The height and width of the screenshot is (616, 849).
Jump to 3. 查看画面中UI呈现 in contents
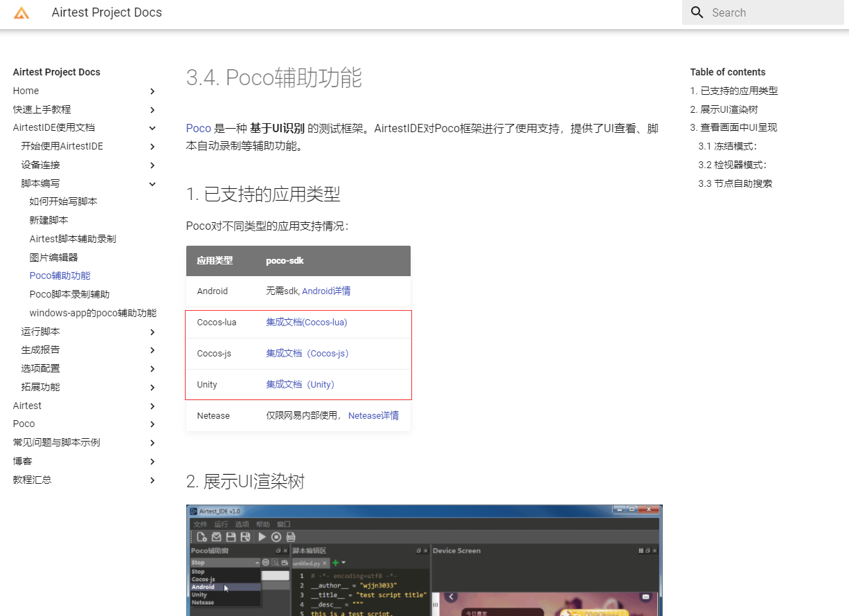click(733, 127)
